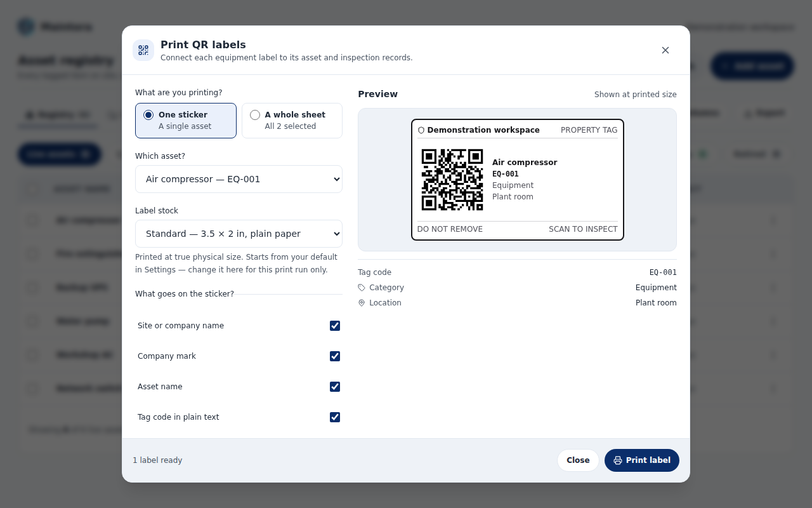Click "Plant room" on the label preview
This screenshot has height=508, width=812.
pyautogui.click(x=513, y=197)
